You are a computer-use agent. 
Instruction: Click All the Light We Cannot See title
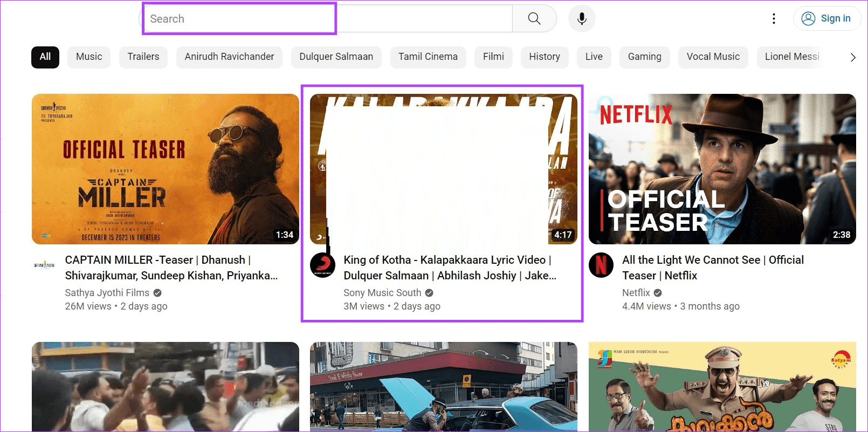click(x=713, y=268)
